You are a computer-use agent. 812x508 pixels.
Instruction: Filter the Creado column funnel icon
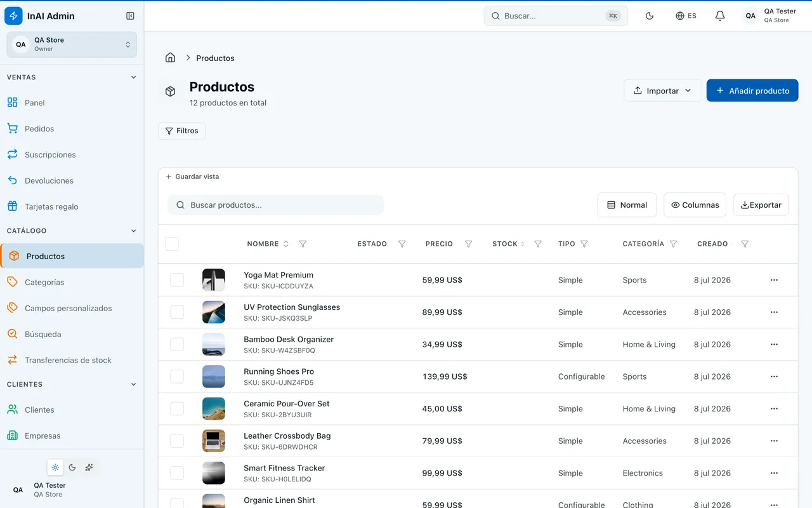745,244
